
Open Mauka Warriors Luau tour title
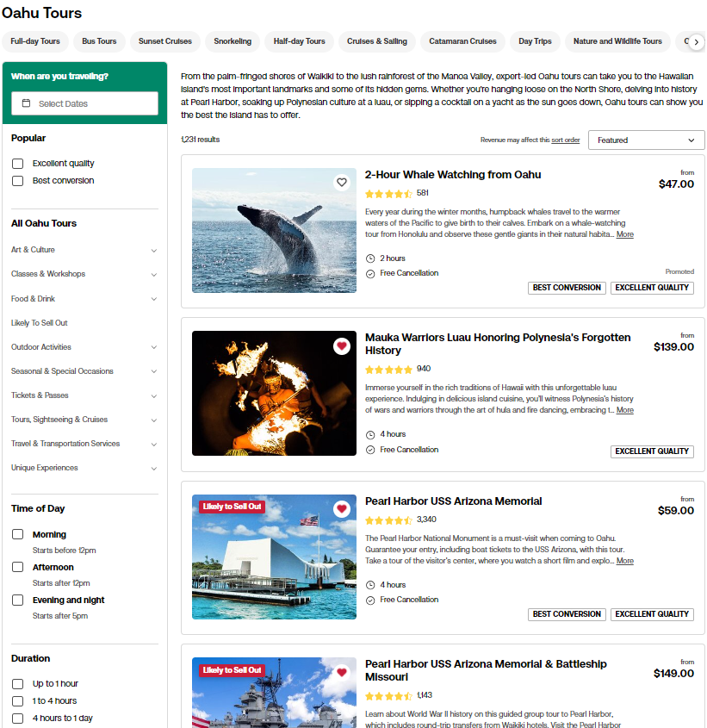point(498,344)
